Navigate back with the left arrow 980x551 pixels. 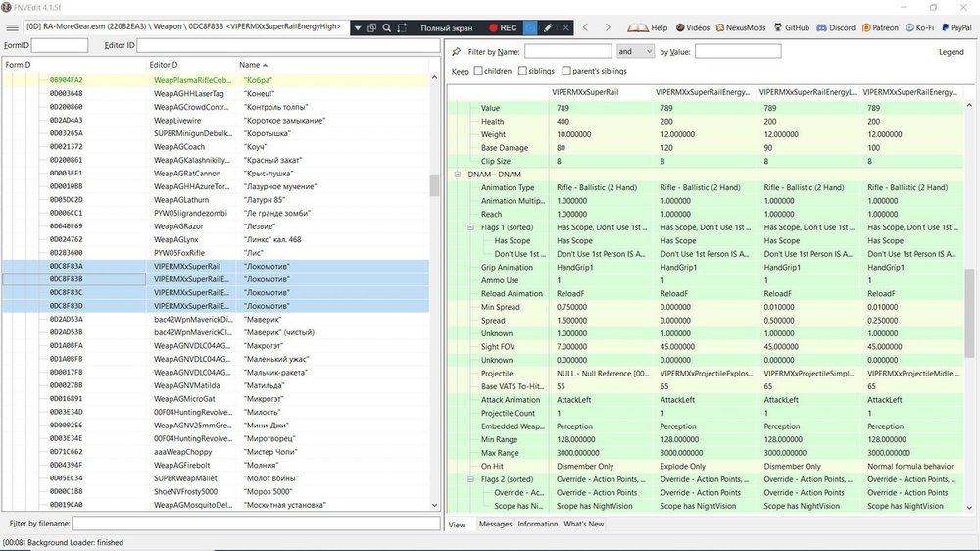(586, 27)
